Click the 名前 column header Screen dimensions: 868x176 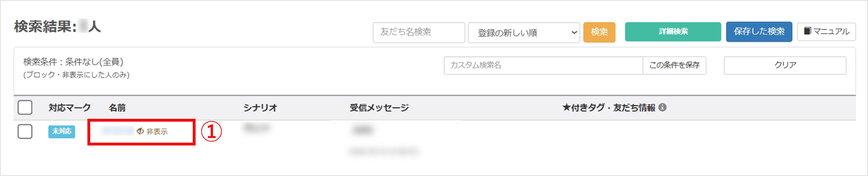pos(117,108)
